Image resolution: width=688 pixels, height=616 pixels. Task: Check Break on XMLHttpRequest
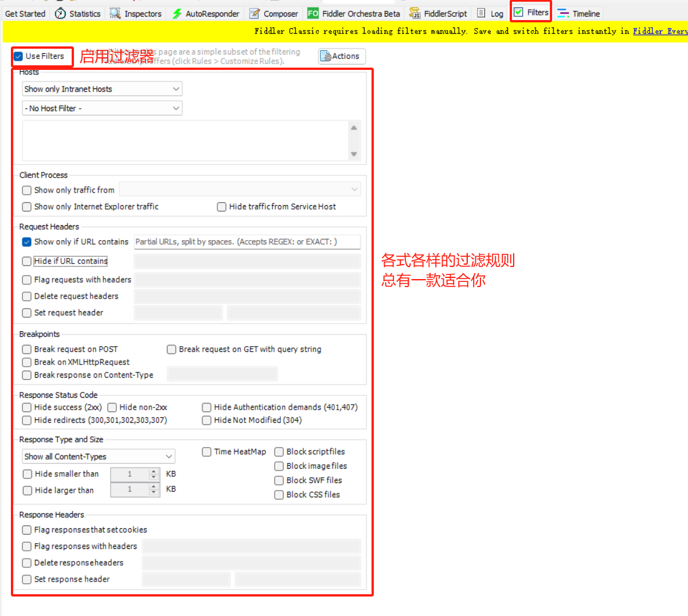[x=27, y=363]
